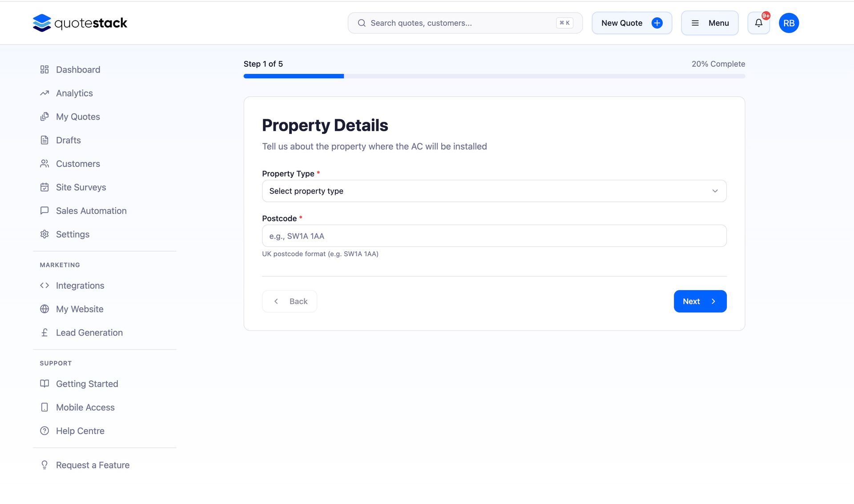Open the Property Type dropdown
854x504 pixels.
(494, 191)
